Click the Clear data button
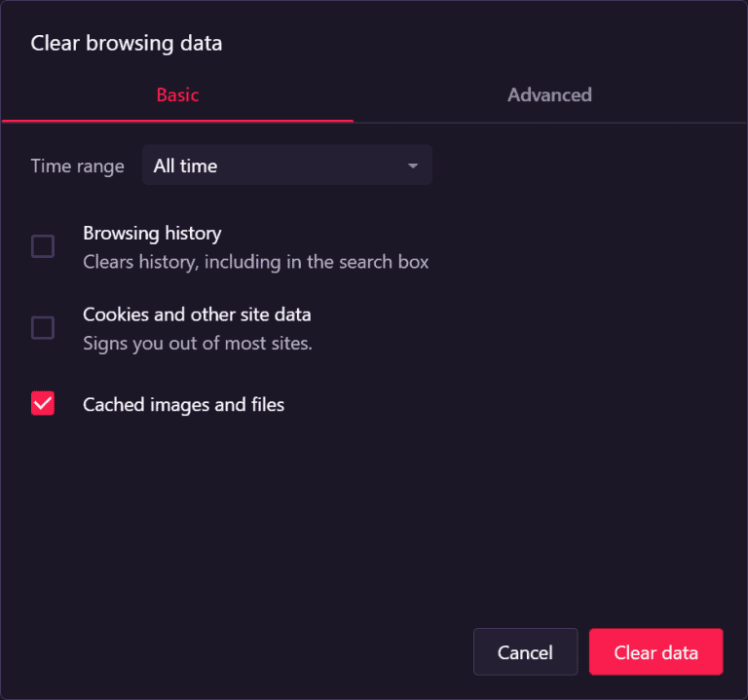Screen dimensions: 748x700 (655, 652)
